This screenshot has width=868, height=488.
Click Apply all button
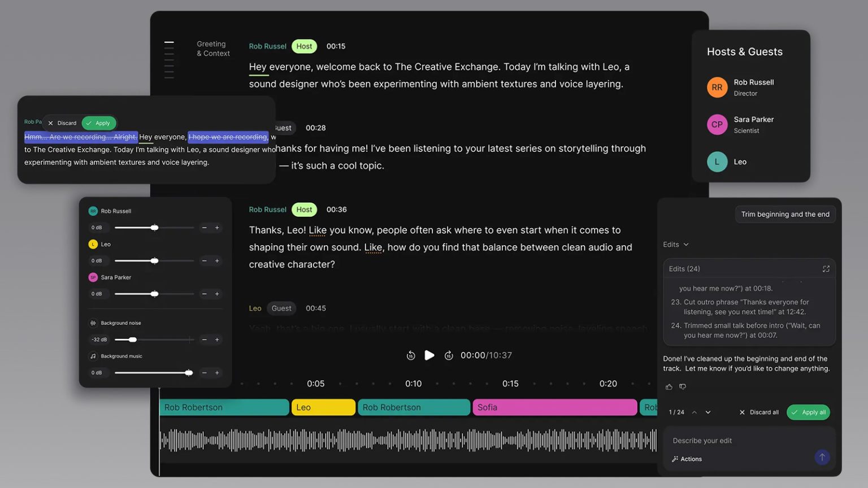pos(808,412)
